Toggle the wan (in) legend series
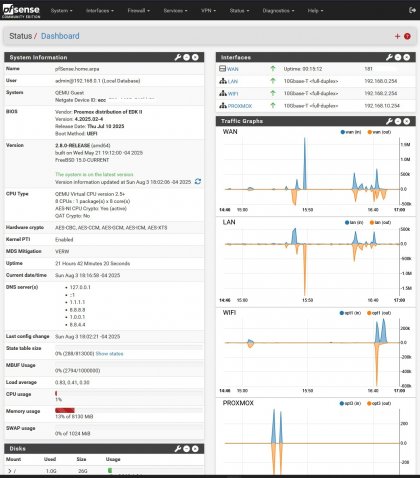The image size is (420, 478). (x=351, y=132)
